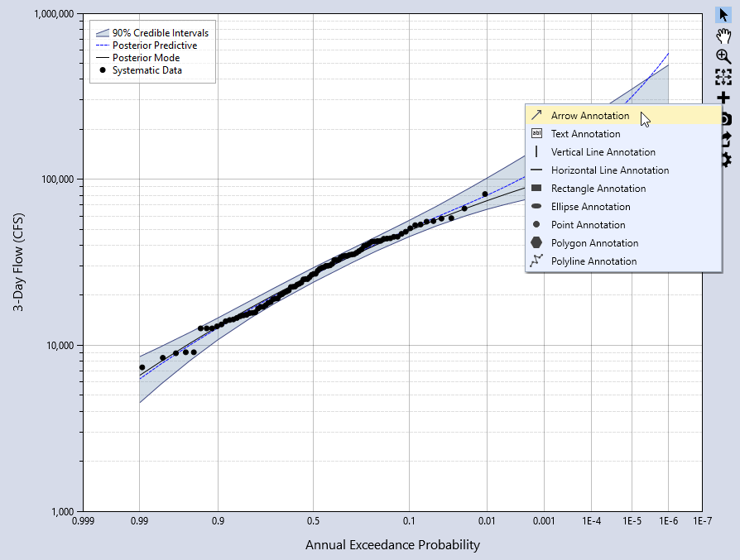Click Posterior Predictive legend entry
The height and width of the screenshot is (560, 740).
pos(154,45)
